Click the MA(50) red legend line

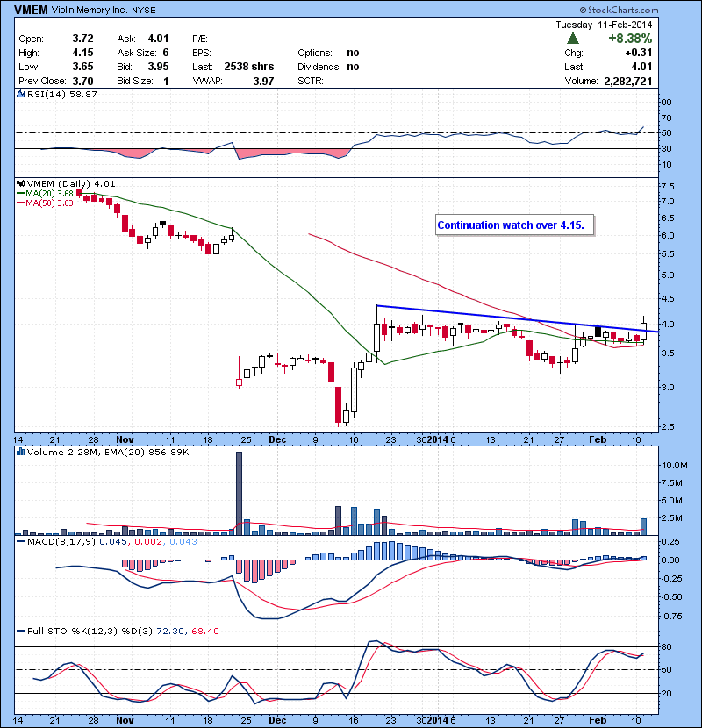point(21,203)
